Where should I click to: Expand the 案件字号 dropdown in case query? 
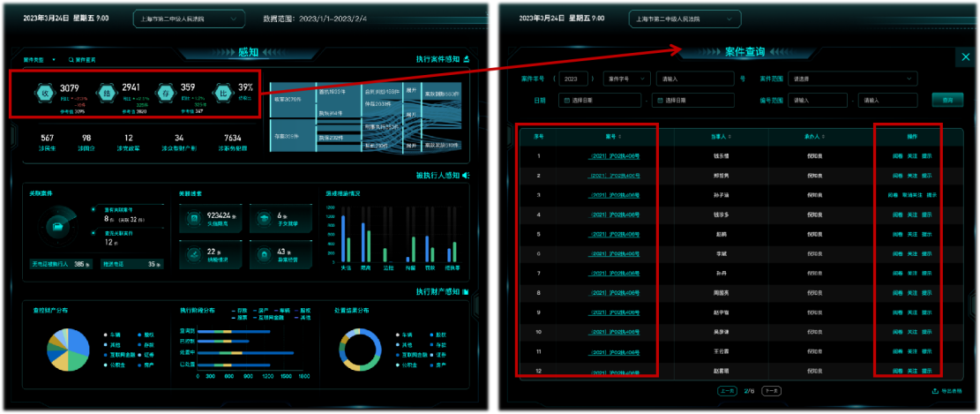pyautogui.click(x=627, y=79)
